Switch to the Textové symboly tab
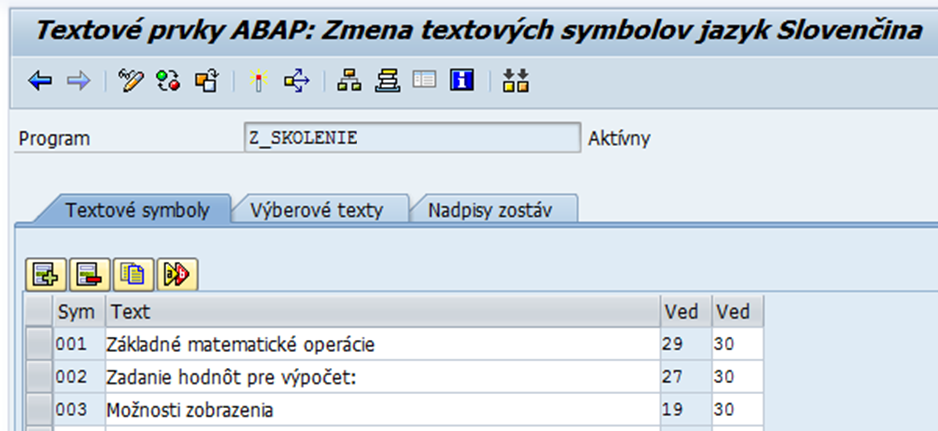Viewport: 938px width, 431px height. pyautogui.click(x=137, y=210)
